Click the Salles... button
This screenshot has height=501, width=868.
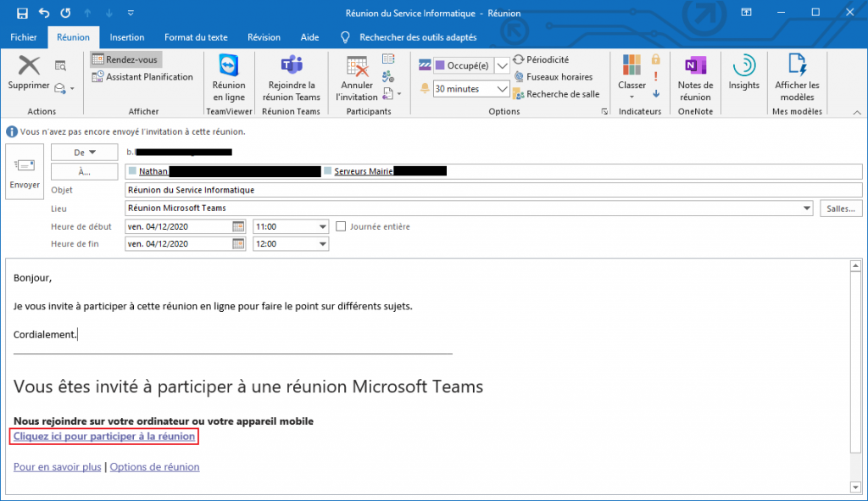click(x=841, y=209)
